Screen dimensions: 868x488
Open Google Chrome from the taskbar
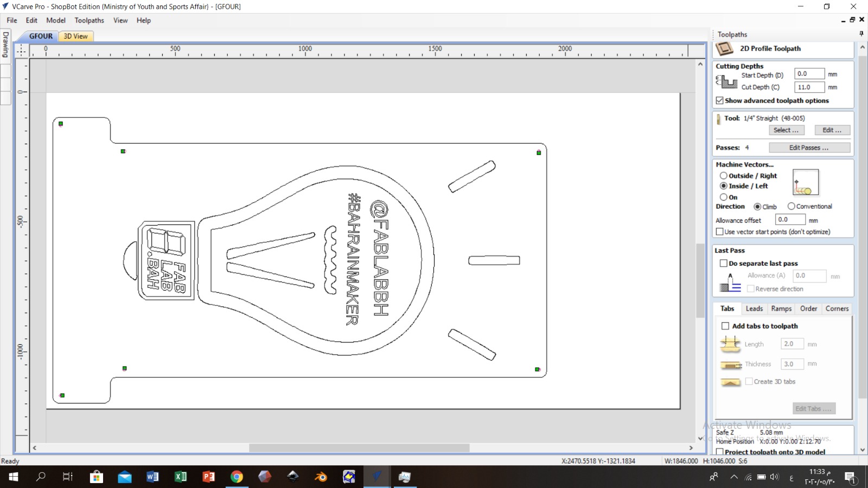pos(237,477)
